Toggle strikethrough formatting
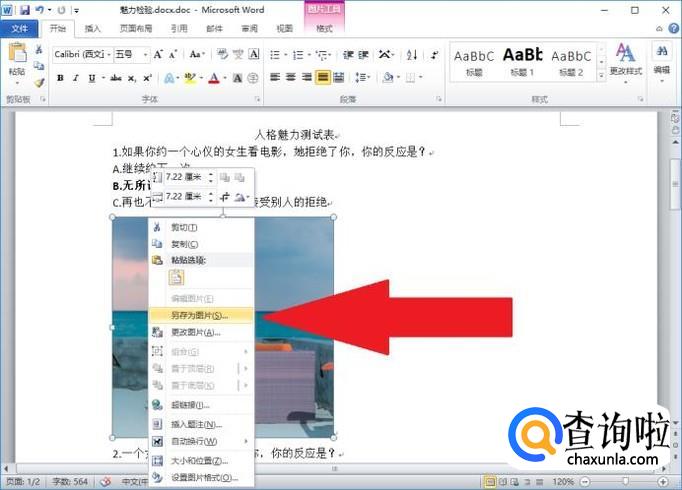 pyautogui.click(x=116, y=78)
